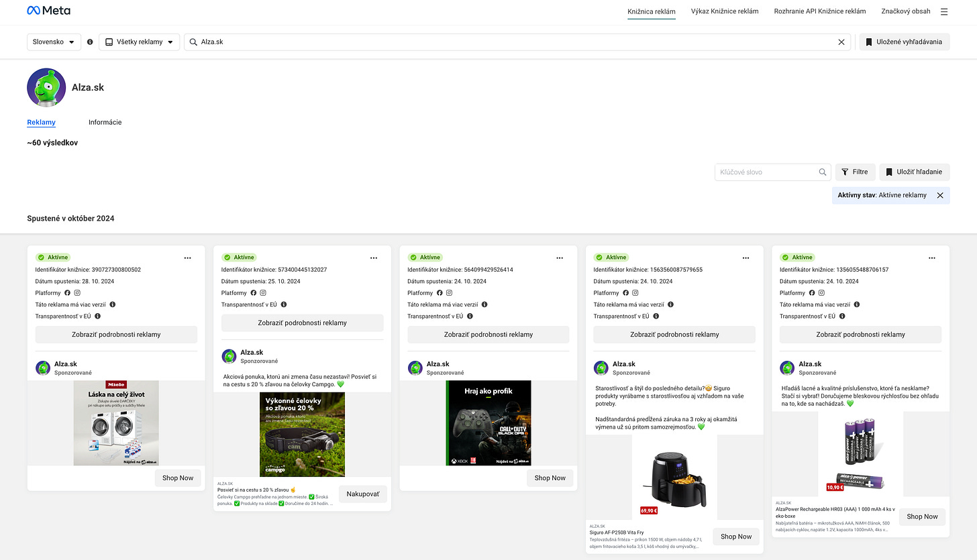Open Značkový obsah in top navigation
The image size is (977, 560).
pos(906,11)
